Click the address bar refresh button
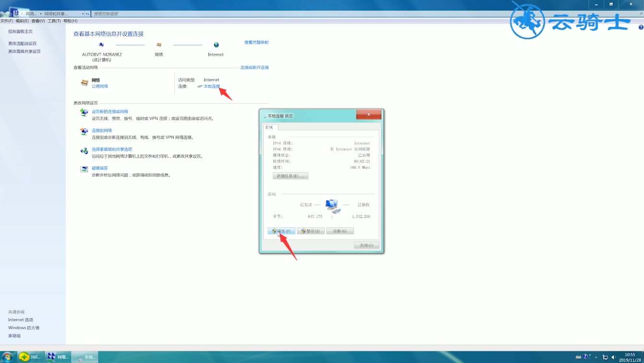Screen dimensions: 644x363 pyautogui.click(x=87, y=14)
